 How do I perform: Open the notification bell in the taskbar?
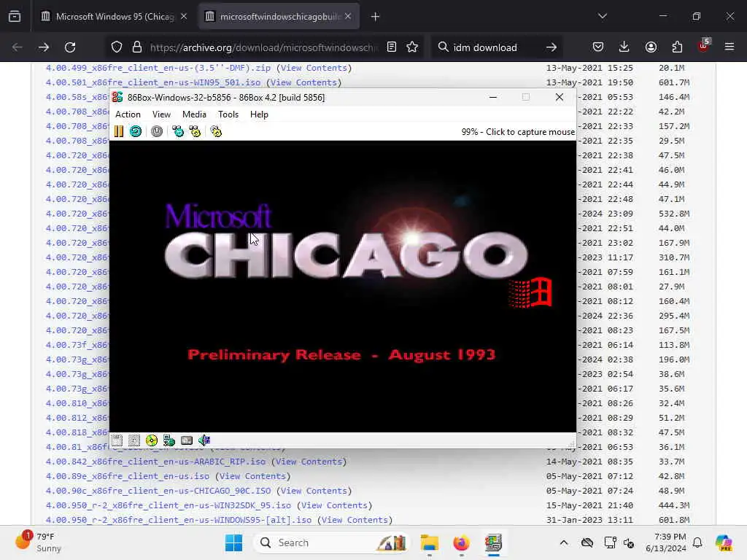point(697,542)
